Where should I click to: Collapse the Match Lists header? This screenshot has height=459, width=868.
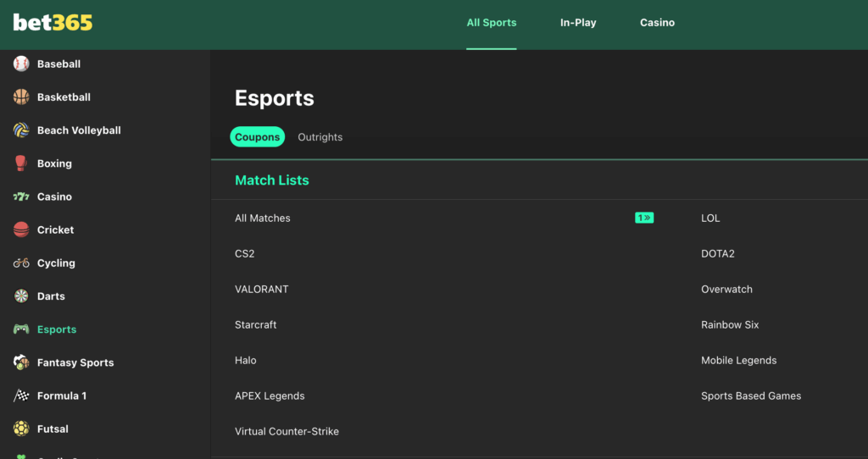tap(272, 180)
